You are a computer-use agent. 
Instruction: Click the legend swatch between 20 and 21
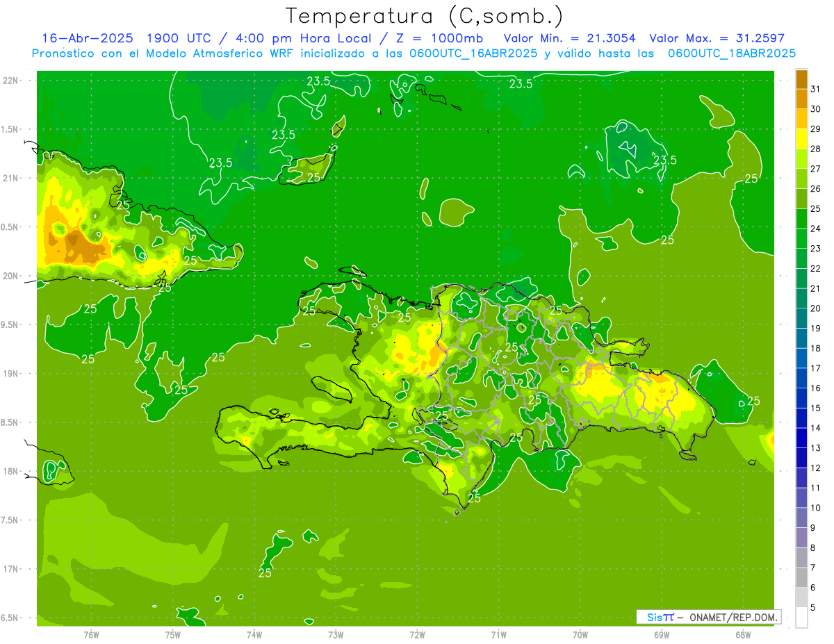801,298
